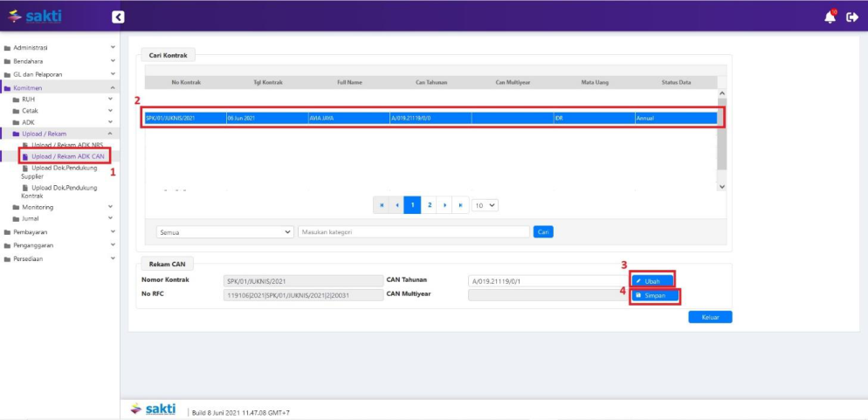Screen dimensions: 868x420
Task: Click the Simpan button
Action: point(654,296)
